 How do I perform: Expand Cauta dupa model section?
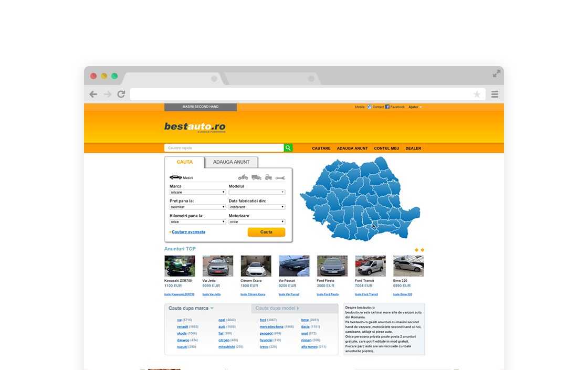(278, 308)
